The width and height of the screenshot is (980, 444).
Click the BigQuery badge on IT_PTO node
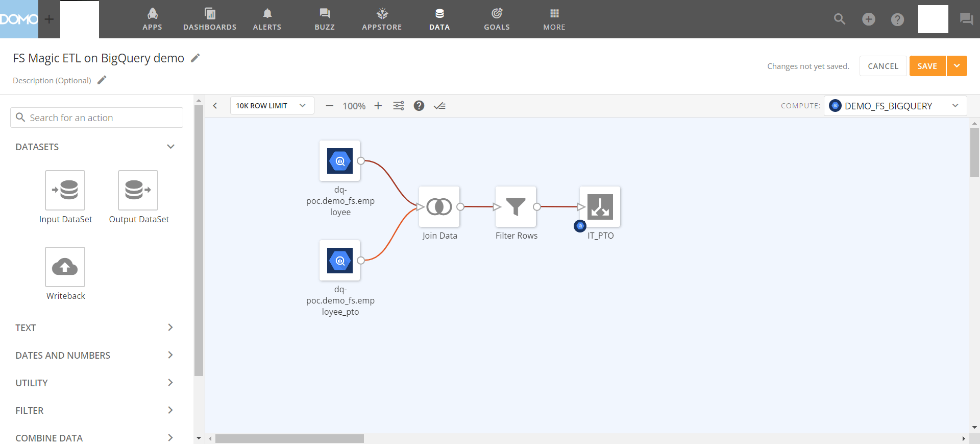coord(580,226)
